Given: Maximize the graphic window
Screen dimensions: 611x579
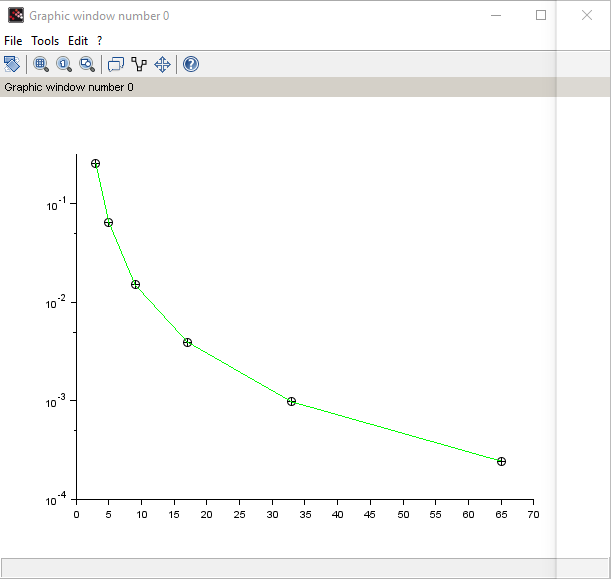Looking at the screenshot, I should 541,16.
